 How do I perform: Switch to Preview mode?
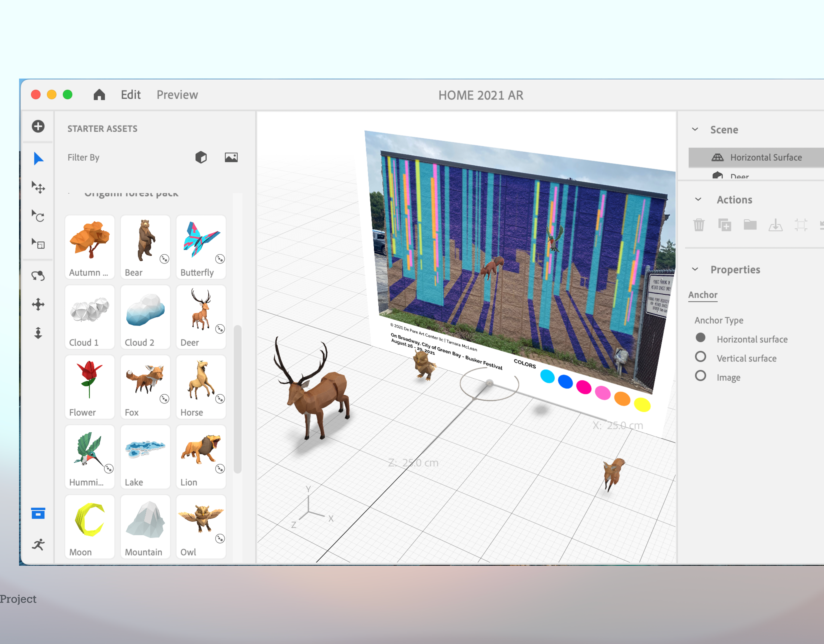177,95
